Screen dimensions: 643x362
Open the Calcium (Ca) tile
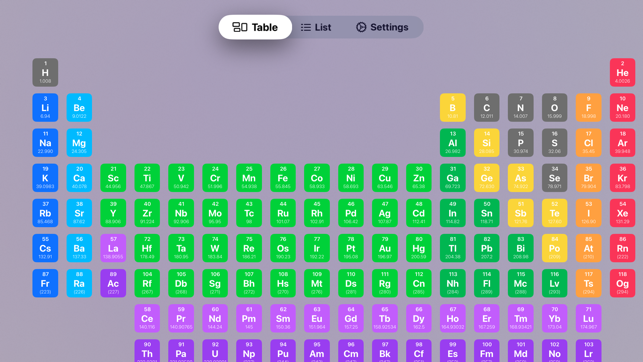tap(79, 178)
